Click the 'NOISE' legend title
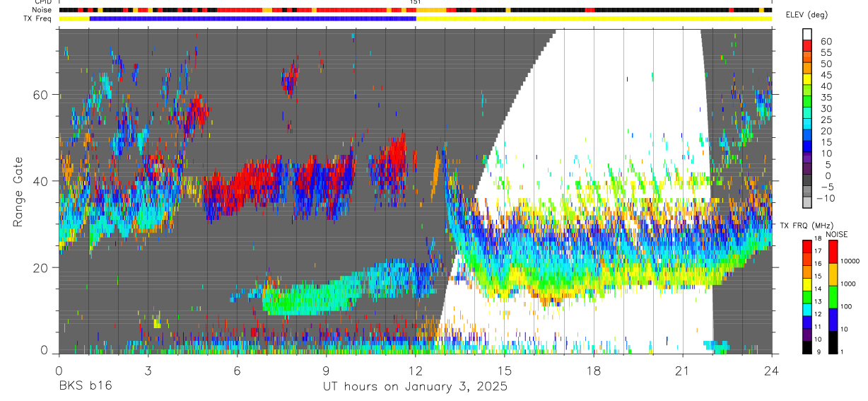 click(837, 234)
